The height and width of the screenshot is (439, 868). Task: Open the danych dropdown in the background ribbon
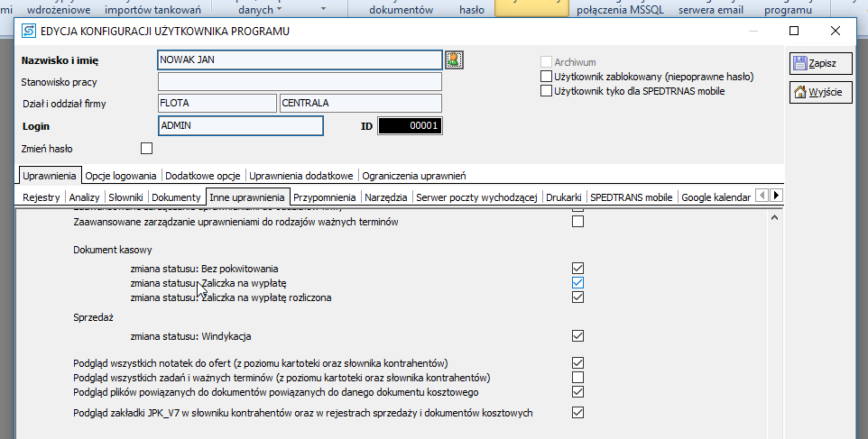click(x=260, y=10)
